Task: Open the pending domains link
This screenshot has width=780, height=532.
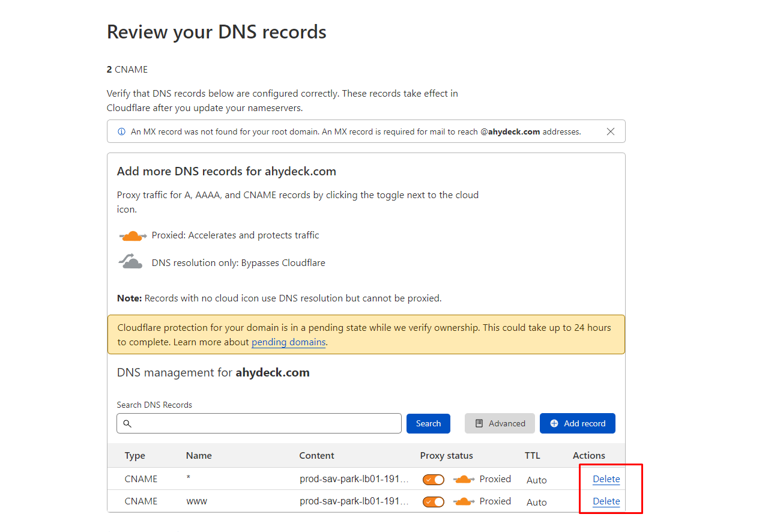Action: click(288, 342)
